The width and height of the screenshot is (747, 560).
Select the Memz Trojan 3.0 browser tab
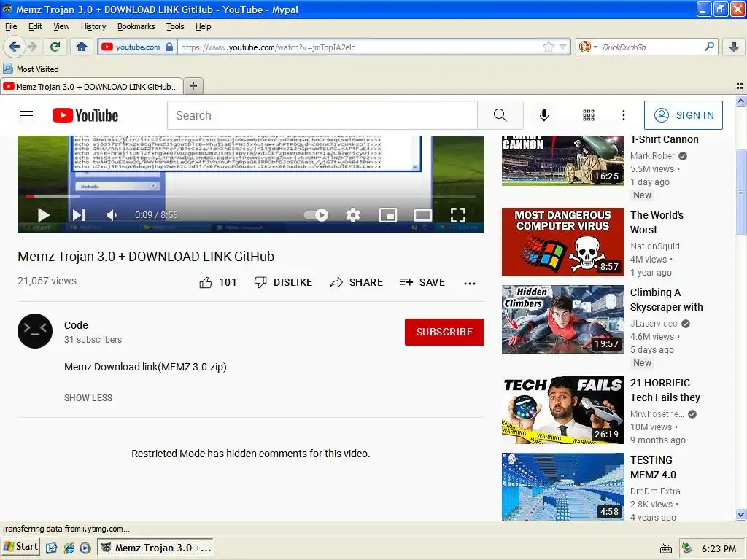[91, 87]
